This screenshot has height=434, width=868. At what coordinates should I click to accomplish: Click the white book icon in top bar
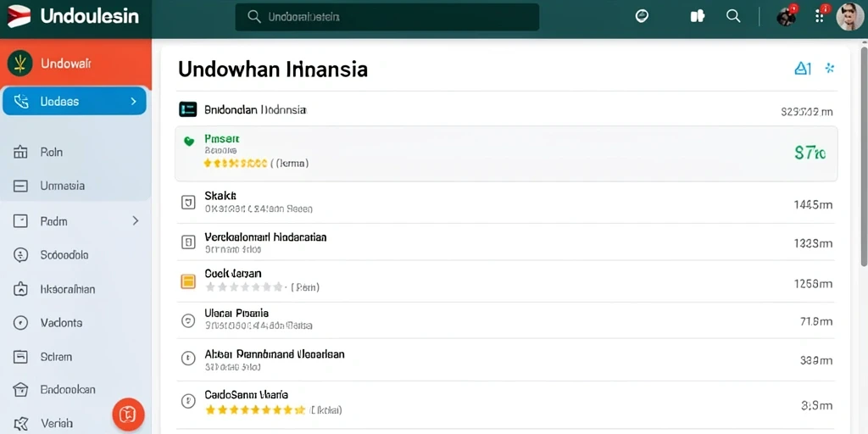tap(698, 16)
